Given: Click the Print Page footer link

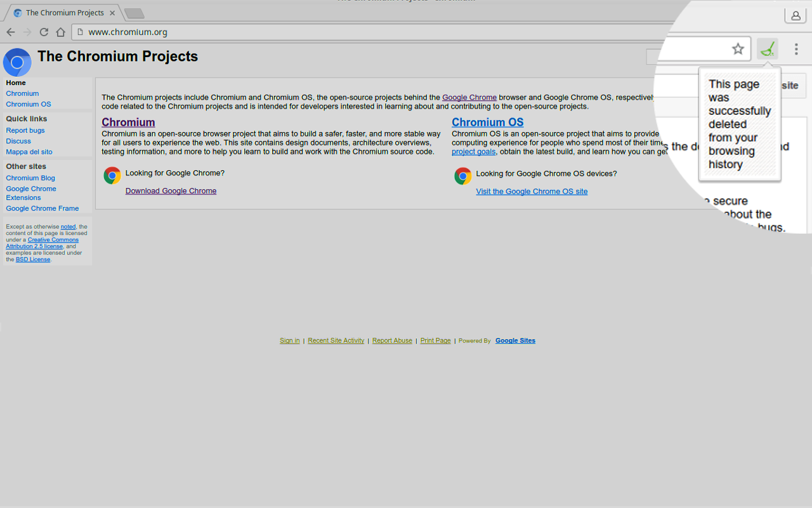Looking at the screenshot, I should pyautogui.click(x=436, y=340).
